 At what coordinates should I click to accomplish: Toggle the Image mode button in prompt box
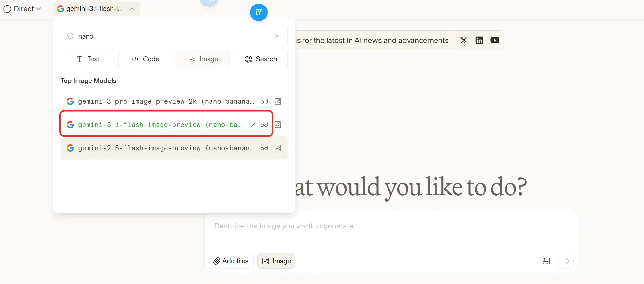coord(276,261)
